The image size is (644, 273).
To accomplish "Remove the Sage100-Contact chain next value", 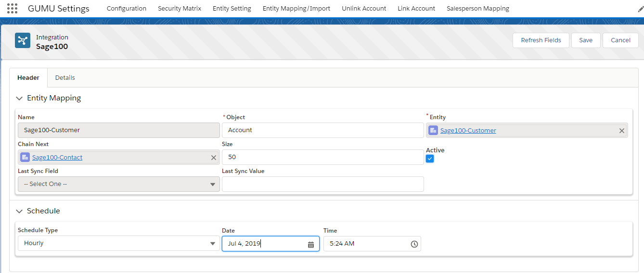I will tap(214, 158).
